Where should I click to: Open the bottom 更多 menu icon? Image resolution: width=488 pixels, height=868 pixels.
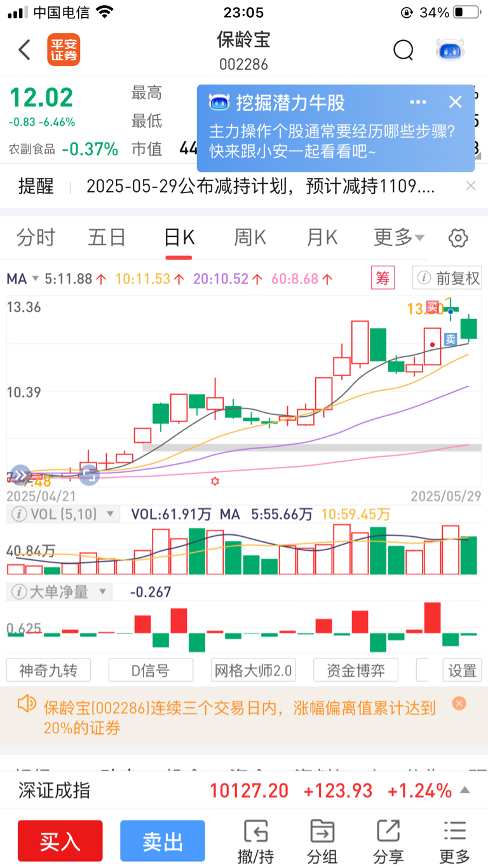pyautogui.click(x=455, y=841)
